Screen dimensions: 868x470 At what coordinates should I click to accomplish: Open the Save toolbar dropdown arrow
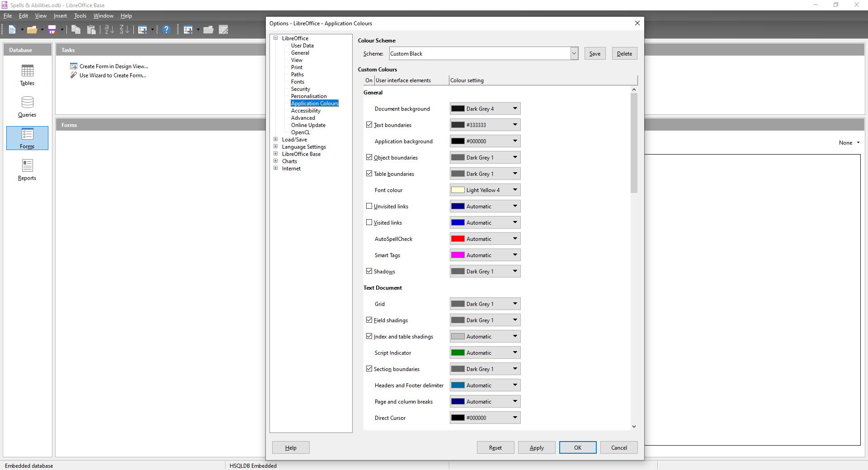pyautogui.click(x=62, y=30)
